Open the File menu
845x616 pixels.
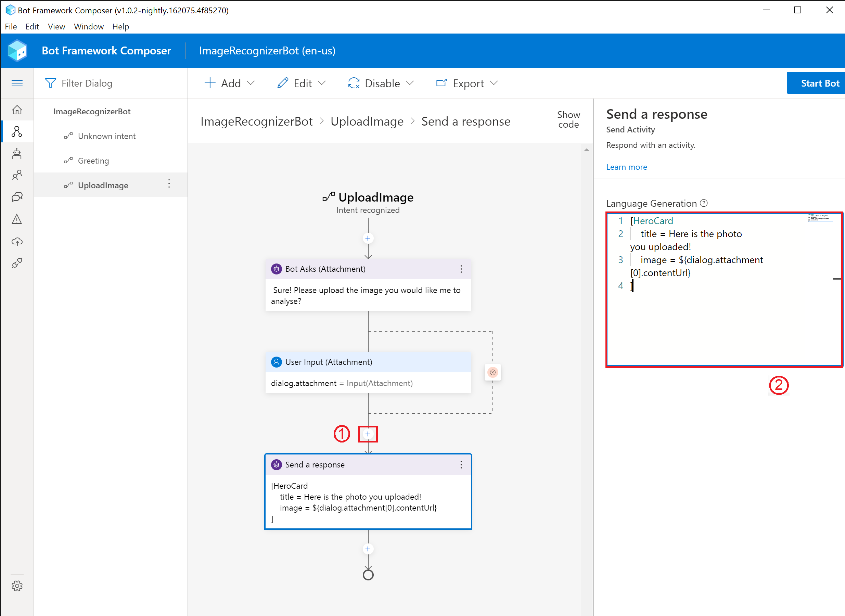tap(11, 27)
